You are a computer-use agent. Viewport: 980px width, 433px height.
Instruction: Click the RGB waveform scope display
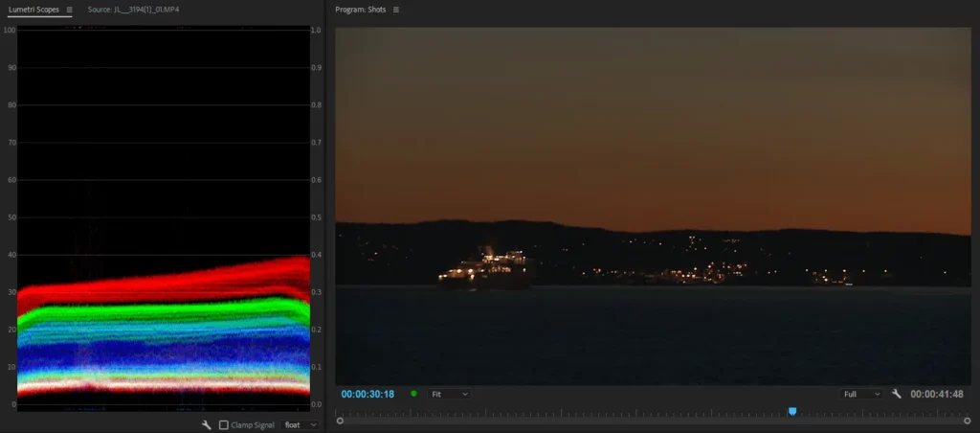tap(163, 217)
